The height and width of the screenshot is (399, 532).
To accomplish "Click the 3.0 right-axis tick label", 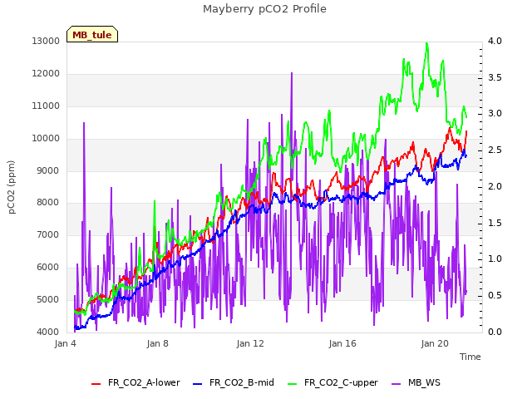I will tap(495, 114).
